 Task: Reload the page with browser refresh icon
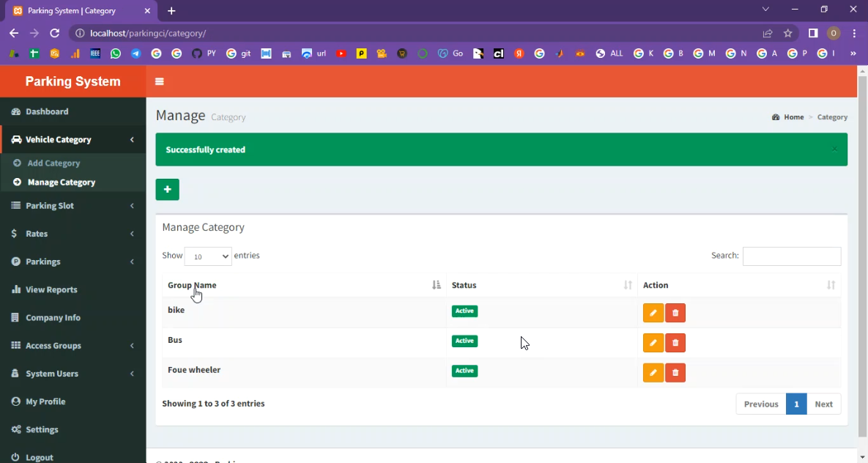pos(54,33)
